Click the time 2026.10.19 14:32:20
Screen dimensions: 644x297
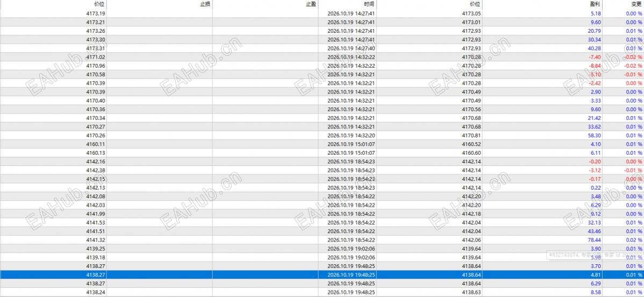350,135
